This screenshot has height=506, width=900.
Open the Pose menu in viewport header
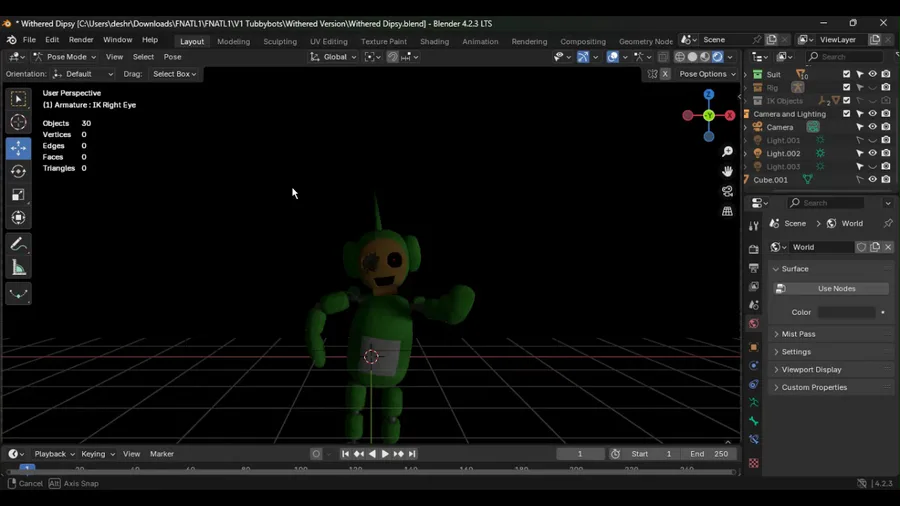click(172, 57)
